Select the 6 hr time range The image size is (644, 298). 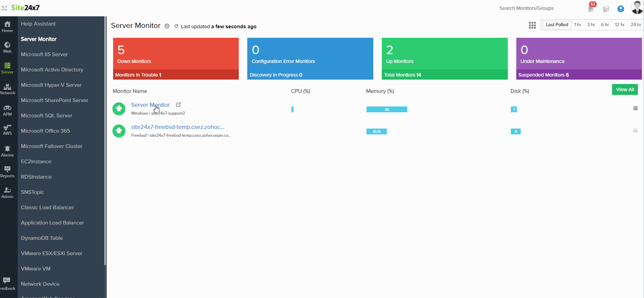tap(605, 25)
